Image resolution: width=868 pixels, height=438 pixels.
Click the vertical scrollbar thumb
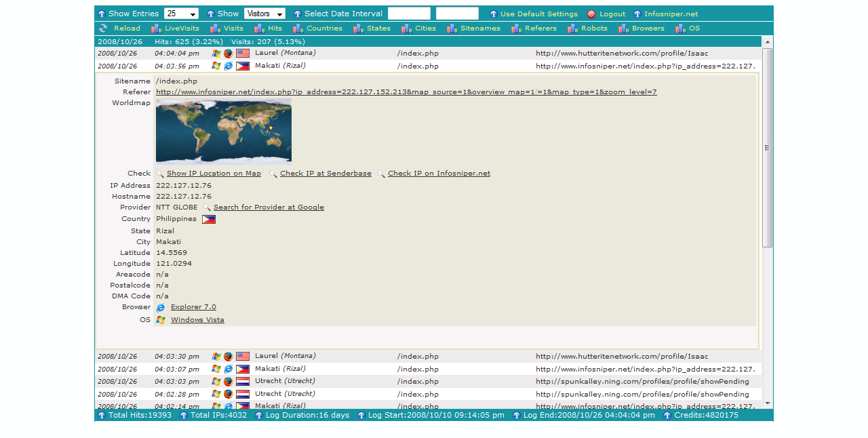768,147
